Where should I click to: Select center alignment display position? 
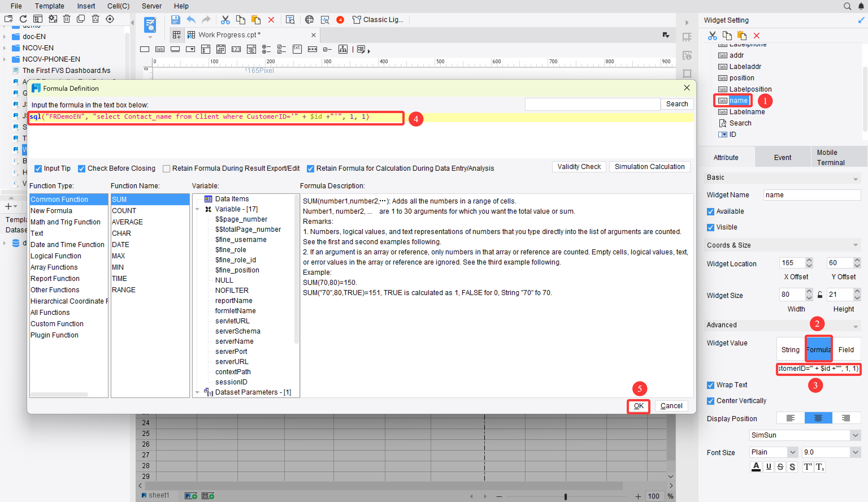[818, 418]
